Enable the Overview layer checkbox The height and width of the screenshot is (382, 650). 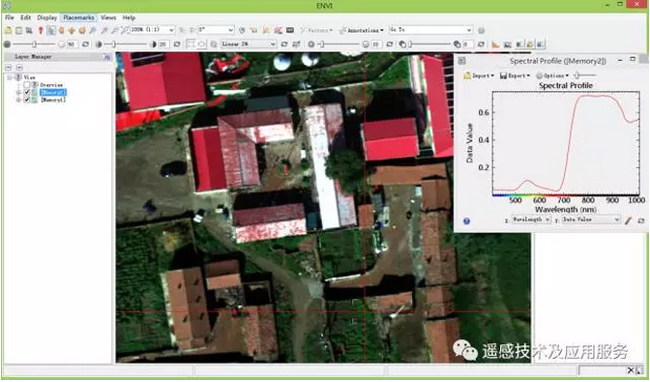27,85
